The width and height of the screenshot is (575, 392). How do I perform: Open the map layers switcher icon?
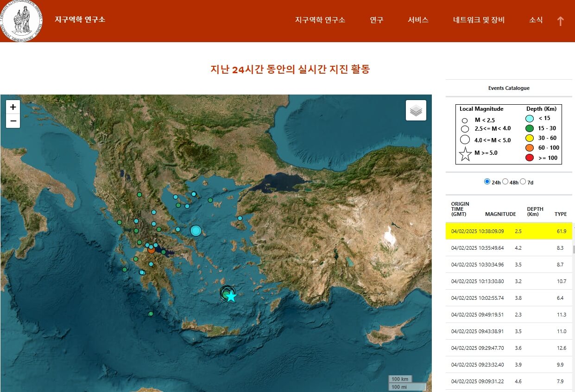click(416, 110)
